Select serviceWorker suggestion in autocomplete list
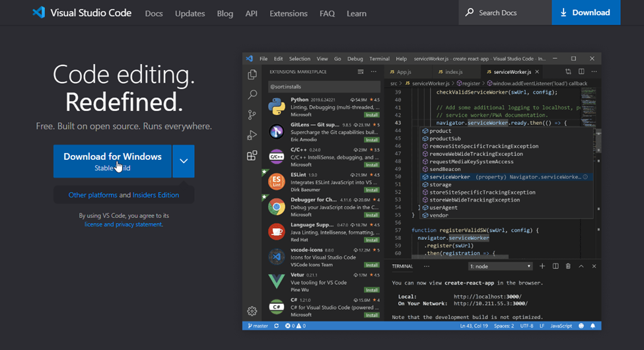This screenshot has width=644, height=350. coord(507,177)
